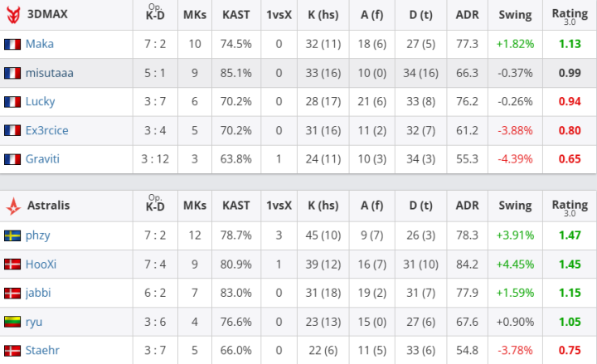Click the 3DMAX team name link

tap(47, 15)
